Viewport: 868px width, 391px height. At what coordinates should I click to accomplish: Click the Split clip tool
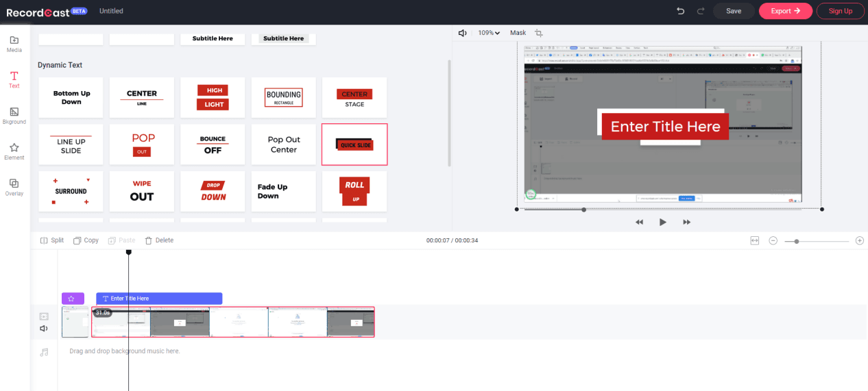click(x=52, y=240)
